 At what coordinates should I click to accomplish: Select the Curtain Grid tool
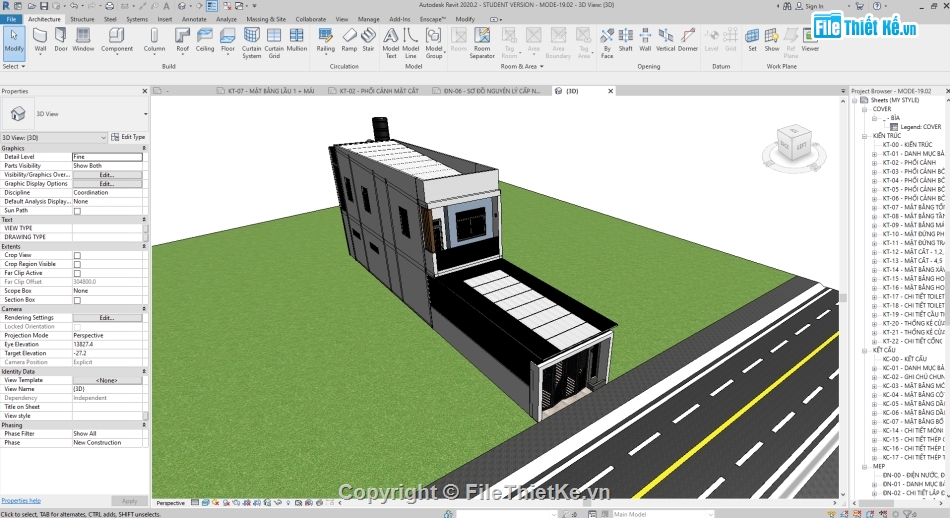[274, 43]
